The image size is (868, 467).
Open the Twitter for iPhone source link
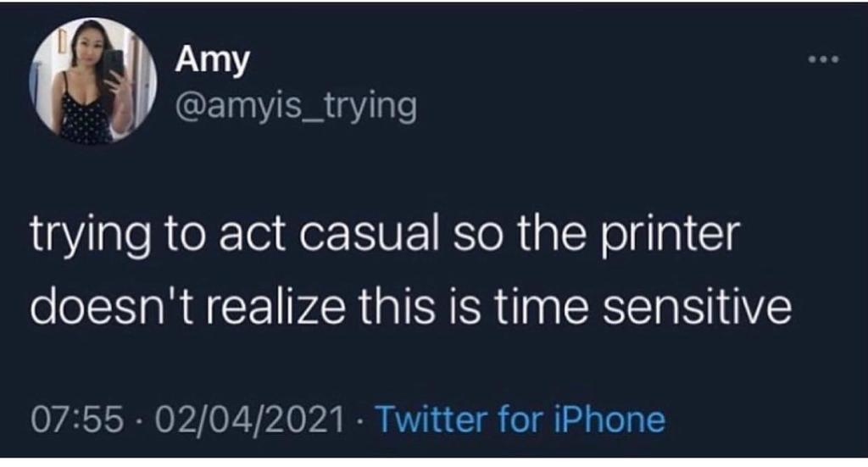[x=519, y=419]
